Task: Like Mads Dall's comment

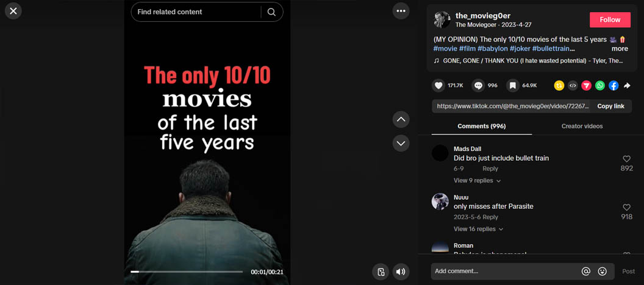Action: [626, 159]
